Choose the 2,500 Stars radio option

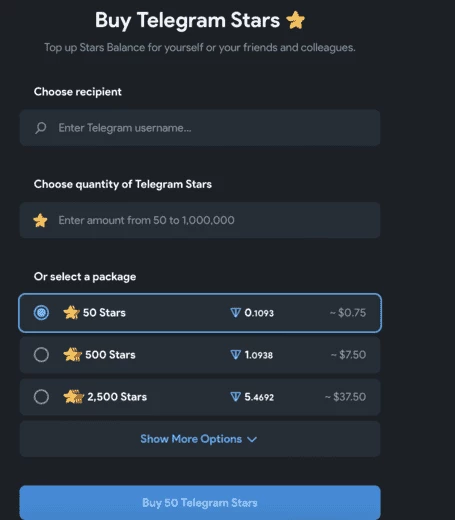[x=41, y=397]
